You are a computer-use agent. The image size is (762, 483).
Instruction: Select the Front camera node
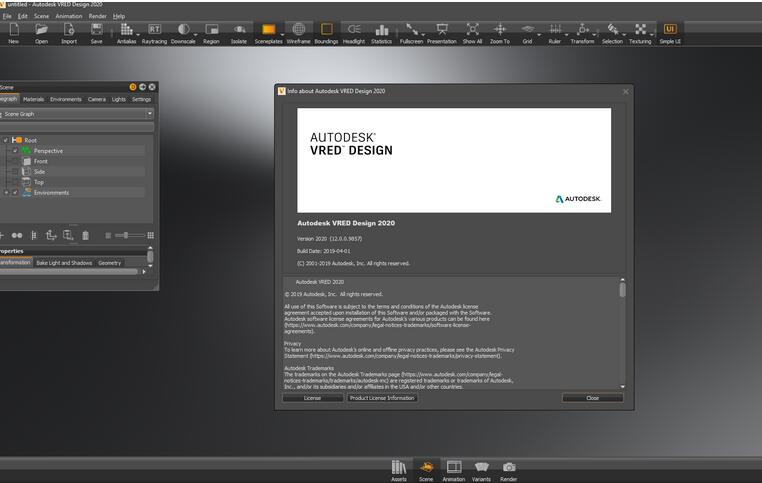[x=41, y=161]
